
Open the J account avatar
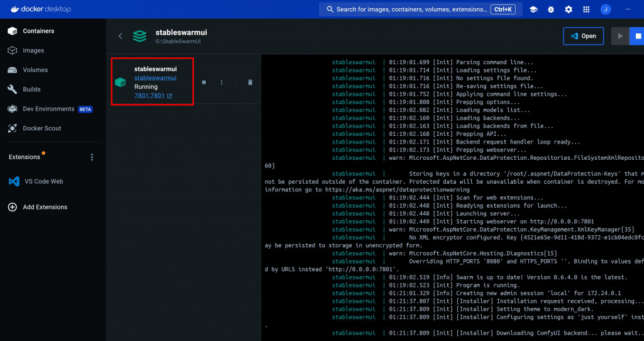[x=606, y=9]
